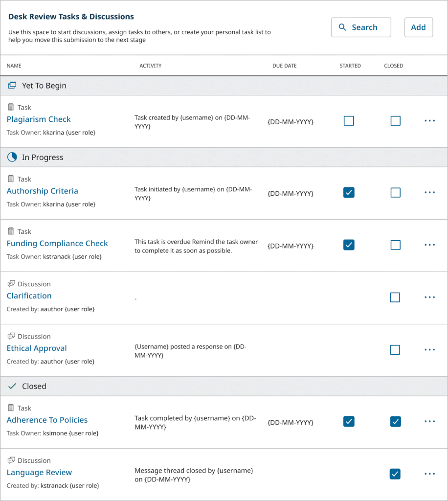Sort by the Due Date column header
Viewport: 448px width, 501px height.
[x=285, y=66]
